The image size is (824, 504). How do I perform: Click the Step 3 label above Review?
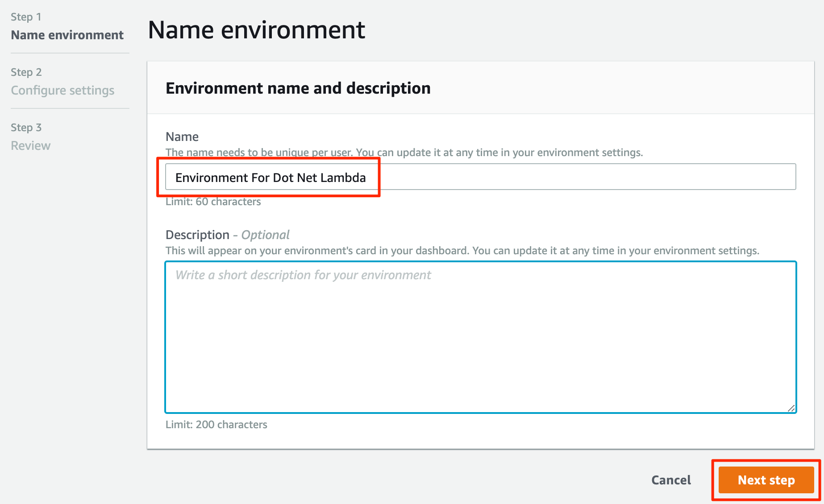(25, 127)
